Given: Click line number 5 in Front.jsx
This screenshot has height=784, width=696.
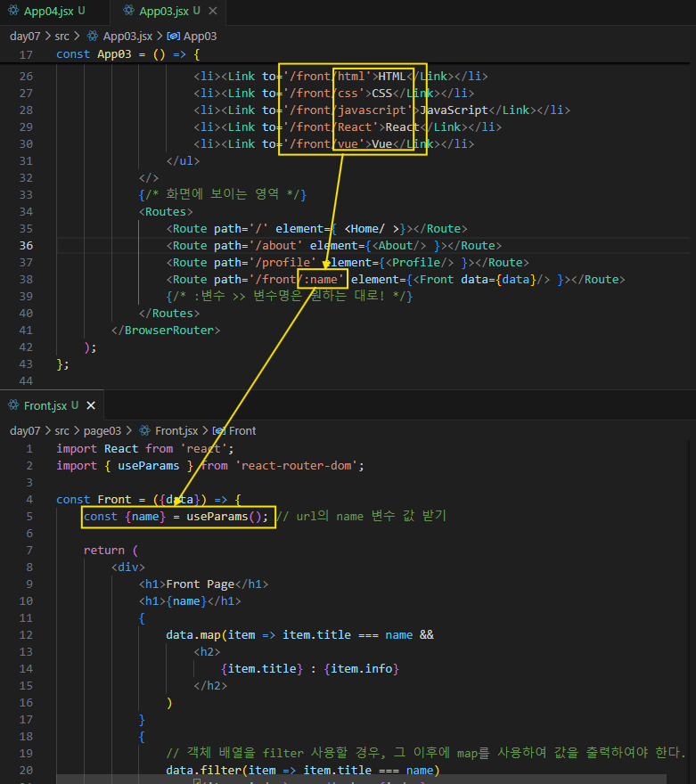Looking at the screenshot, I should click(x=29, y=517).
